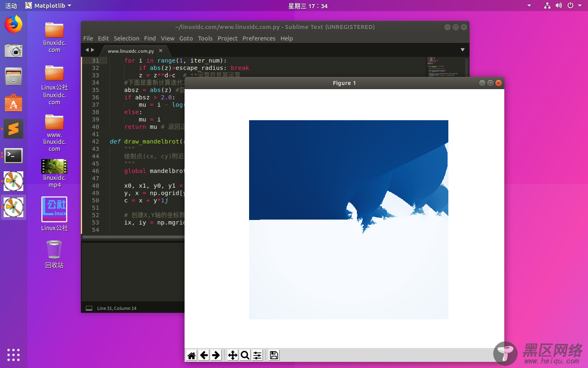588x368 pixels.
Task: Select the linuxidc.com desktop folder
Action: tap(54, 37)
